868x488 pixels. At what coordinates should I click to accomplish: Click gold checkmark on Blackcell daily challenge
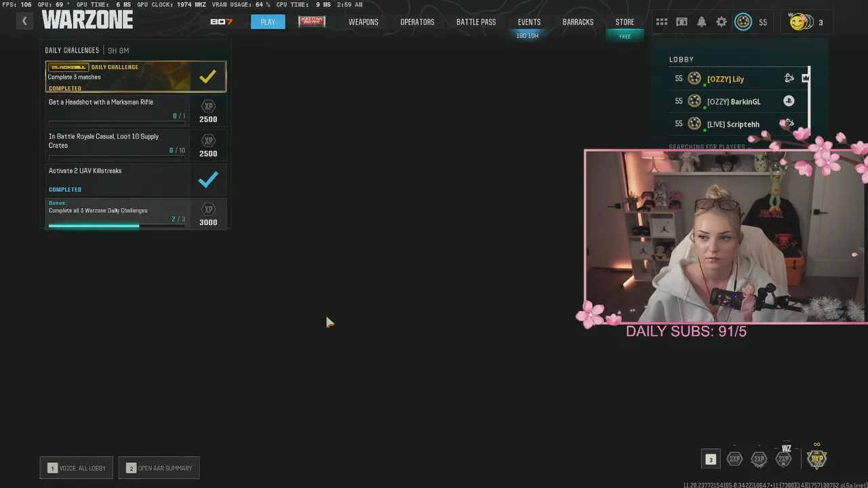(208, 77)
